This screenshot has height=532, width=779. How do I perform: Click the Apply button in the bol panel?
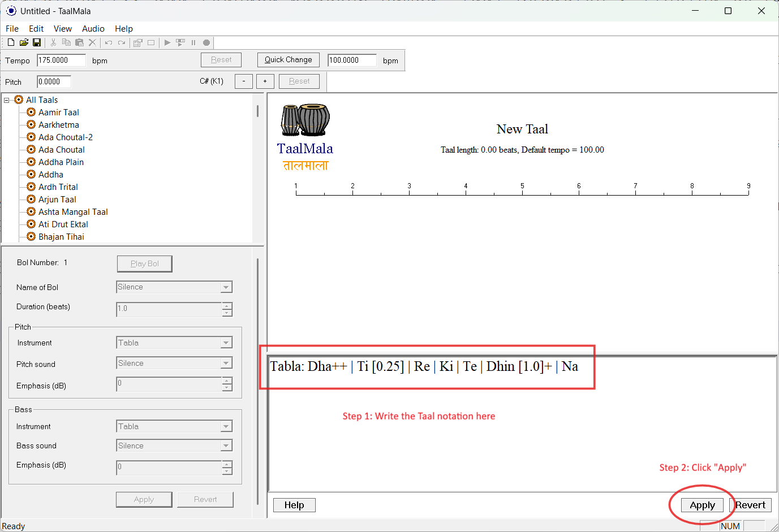[x=144, y=500]
